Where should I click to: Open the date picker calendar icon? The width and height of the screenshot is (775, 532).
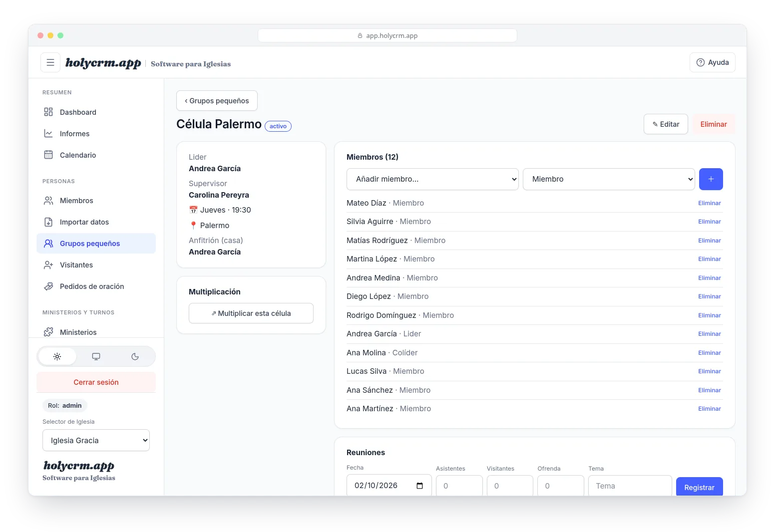pyautogui.click(x=419, y=486)
